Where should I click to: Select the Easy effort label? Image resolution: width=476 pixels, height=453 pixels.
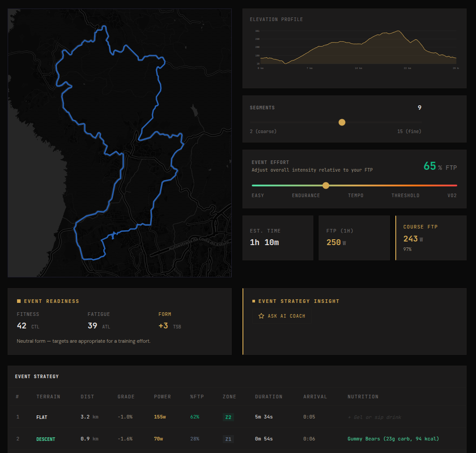click(x=258, y=196)
